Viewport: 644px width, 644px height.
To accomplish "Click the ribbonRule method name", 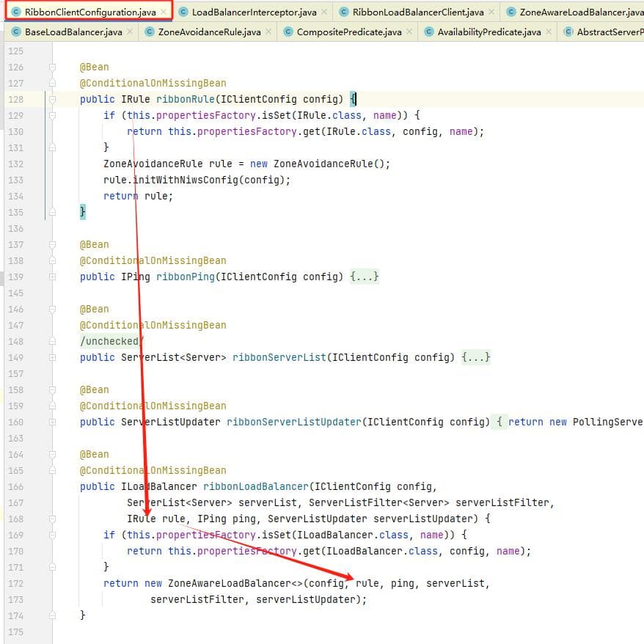I will point(186,100).
